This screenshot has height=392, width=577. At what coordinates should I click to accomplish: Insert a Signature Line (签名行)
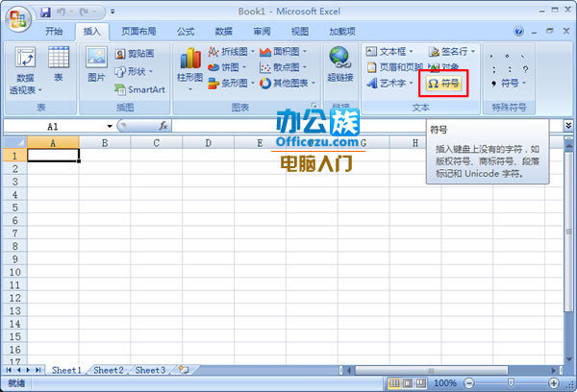click(452, 52)
